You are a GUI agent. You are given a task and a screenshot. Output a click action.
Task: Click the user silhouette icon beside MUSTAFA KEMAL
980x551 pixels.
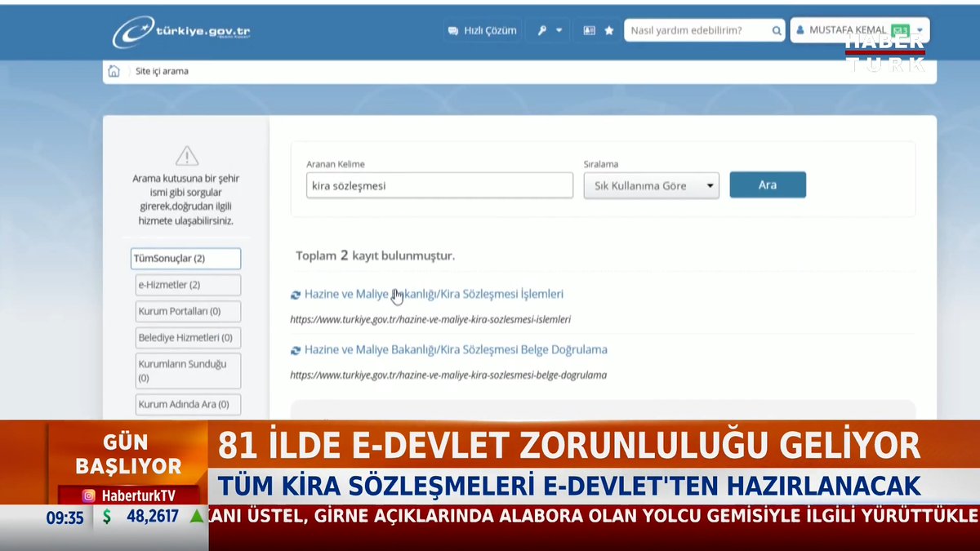pos(800,30)
